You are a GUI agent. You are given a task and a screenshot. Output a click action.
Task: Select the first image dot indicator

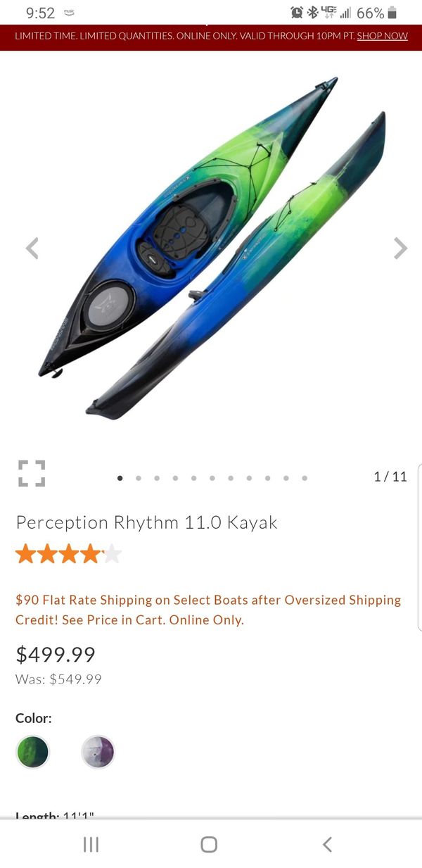coord(120,478)
